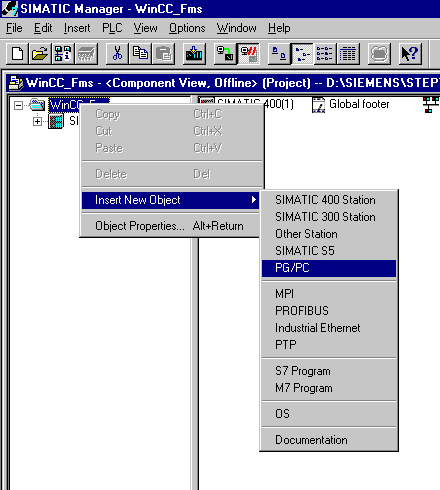Screen dimensions: 440x490
Task: Open the Edit menu
Action: click(43, 28)
